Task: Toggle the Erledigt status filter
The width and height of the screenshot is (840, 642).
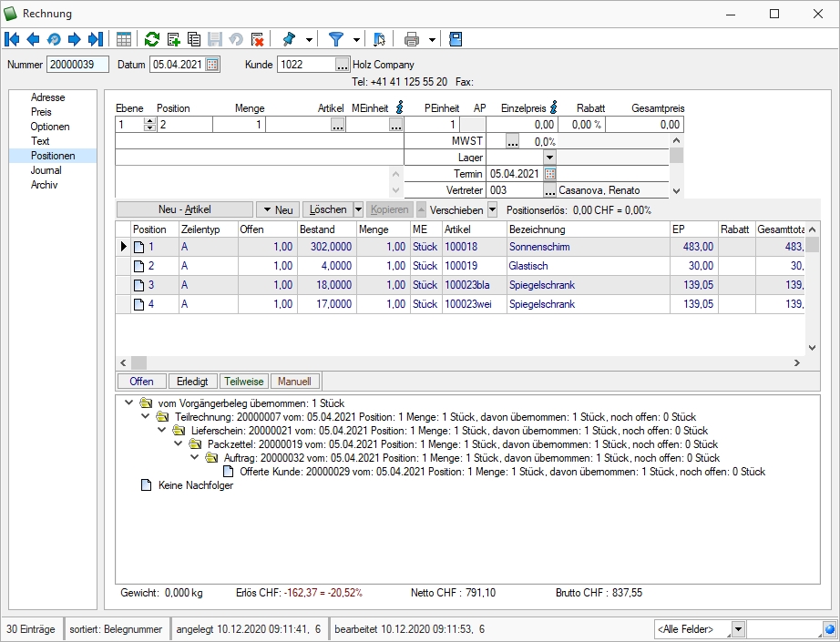Action: pos(192,382)
